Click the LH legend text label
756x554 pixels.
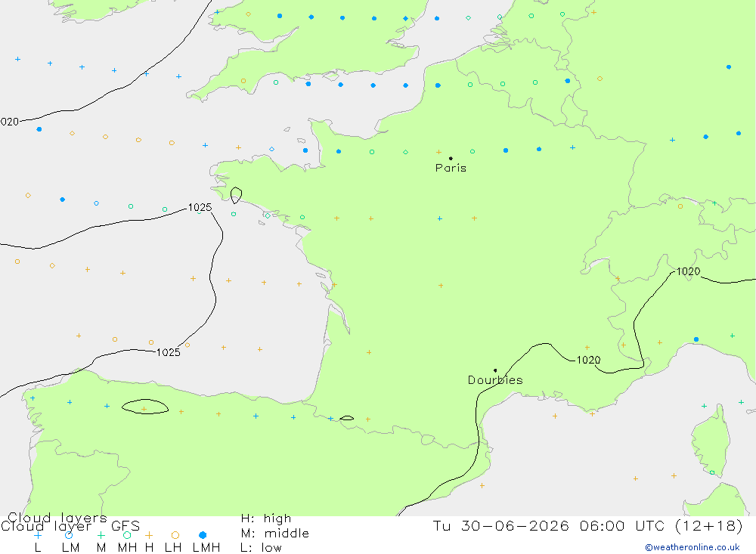click(173, 548)
